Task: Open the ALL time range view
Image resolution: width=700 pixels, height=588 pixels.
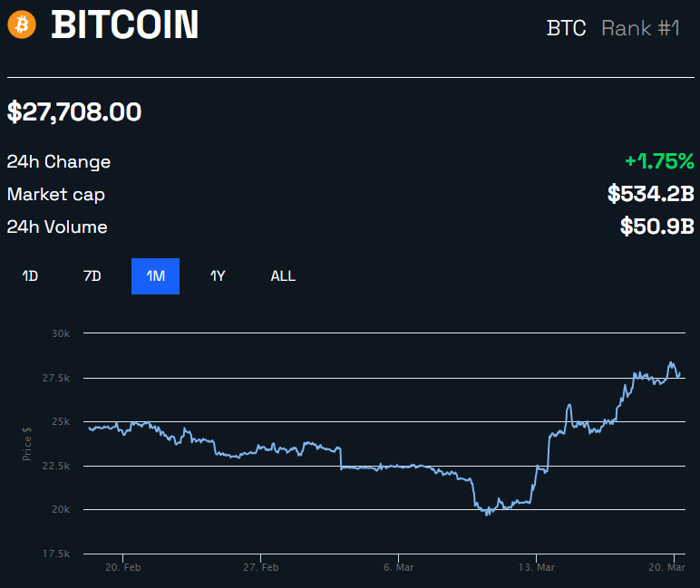Action: coord(283,276)
